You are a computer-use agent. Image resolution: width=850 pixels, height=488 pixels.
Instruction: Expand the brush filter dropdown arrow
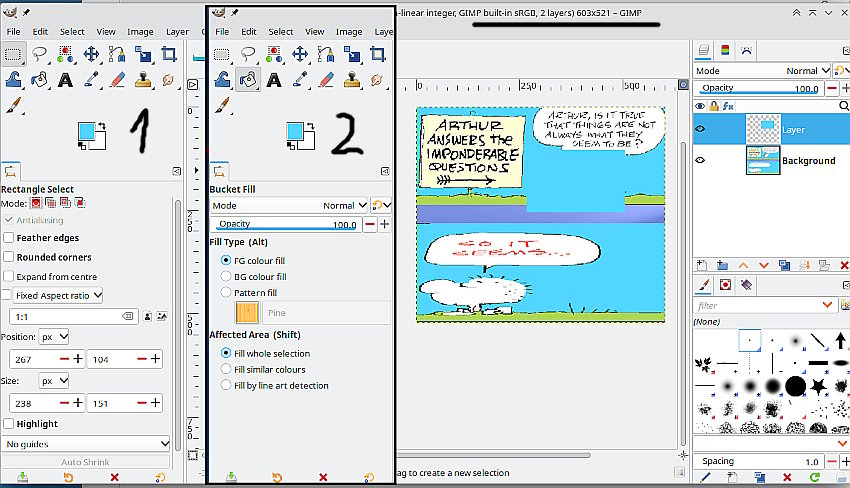tap(827, 305)
